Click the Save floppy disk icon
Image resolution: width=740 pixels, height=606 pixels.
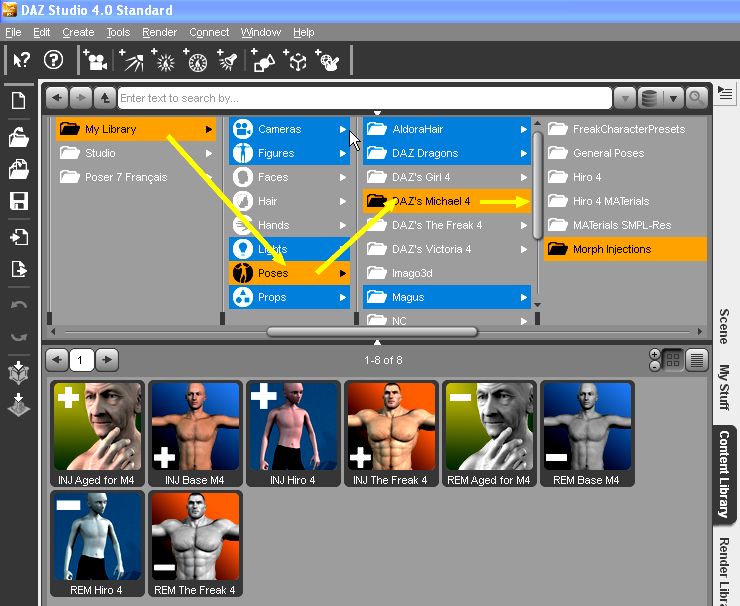pos(19,201)
